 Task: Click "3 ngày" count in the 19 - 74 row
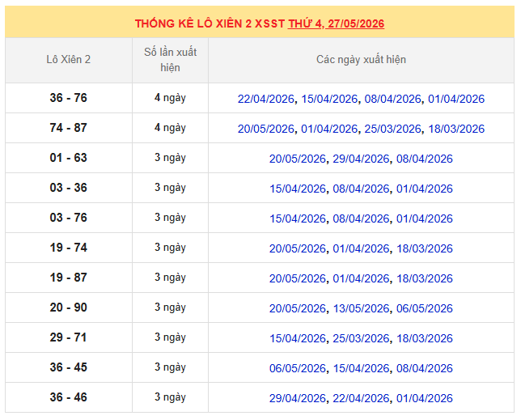click(170, 248)
